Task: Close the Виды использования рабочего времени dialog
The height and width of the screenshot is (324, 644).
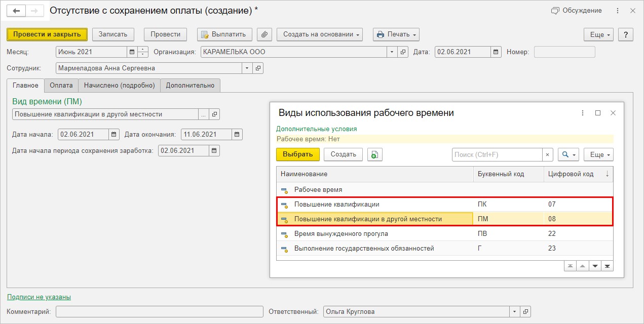Action: tap(613, 113)
